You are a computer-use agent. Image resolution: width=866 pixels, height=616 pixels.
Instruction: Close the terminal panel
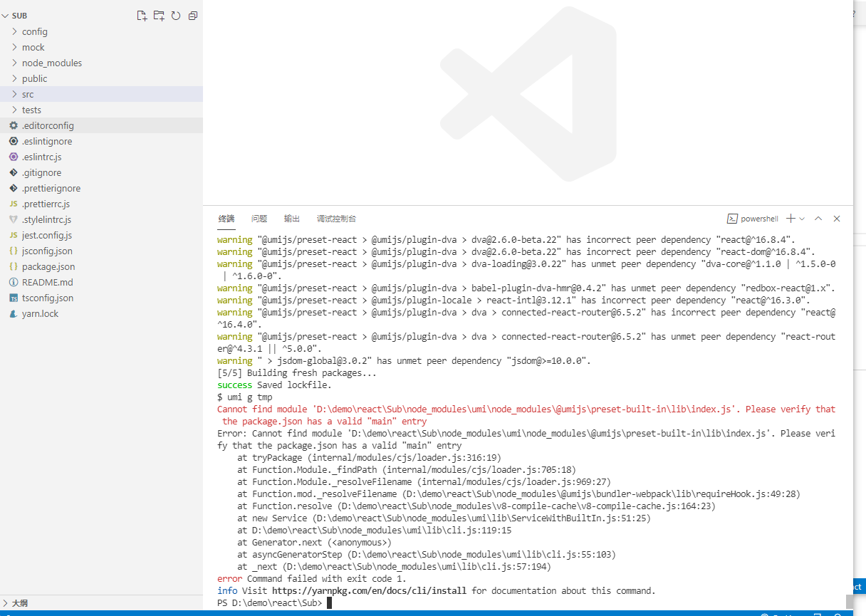(x=837, y=219)
